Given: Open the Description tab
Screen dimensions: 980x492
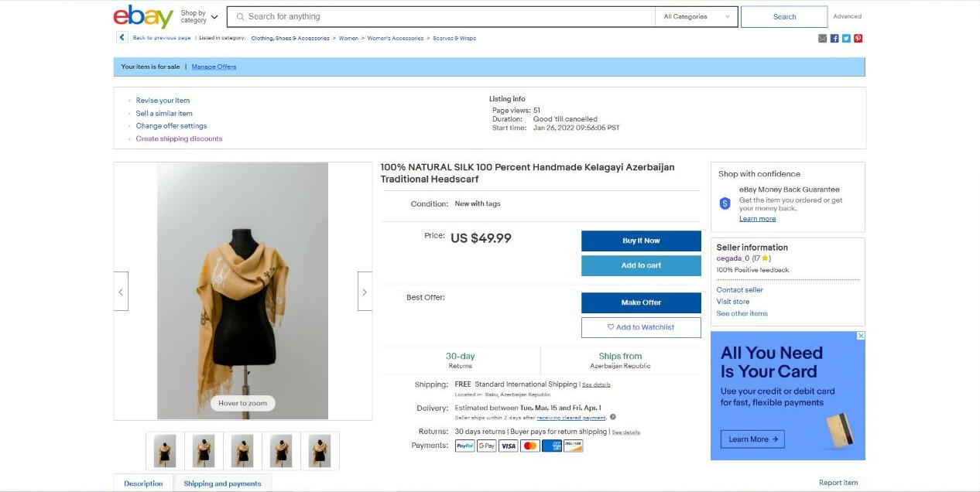Looking at the screenshot, I should click(x=143, y=483).
